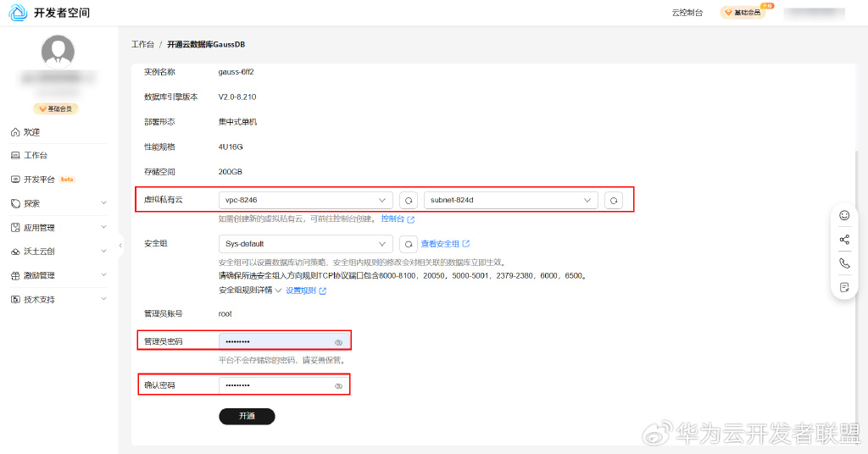Refresh the subnet list
Viewport: 868px width, 454px height.
tap(614, 200)
